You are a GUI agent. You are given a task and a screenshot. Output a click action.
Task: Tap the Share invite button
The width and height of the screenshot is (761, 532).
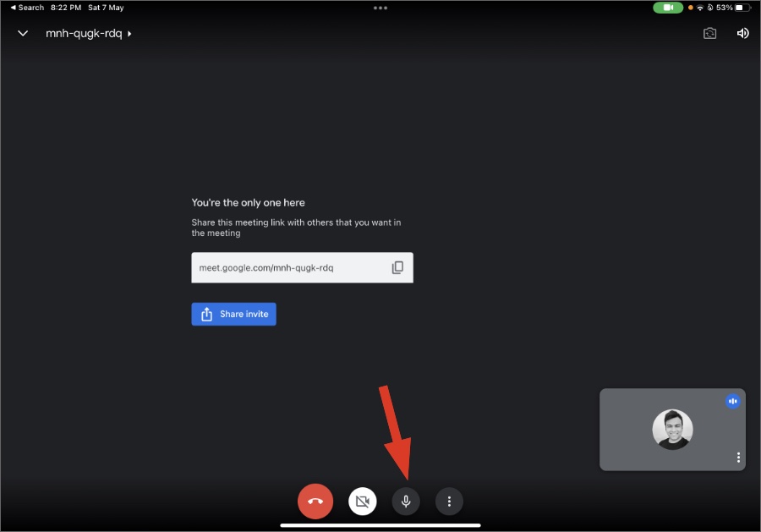[234, 314]
